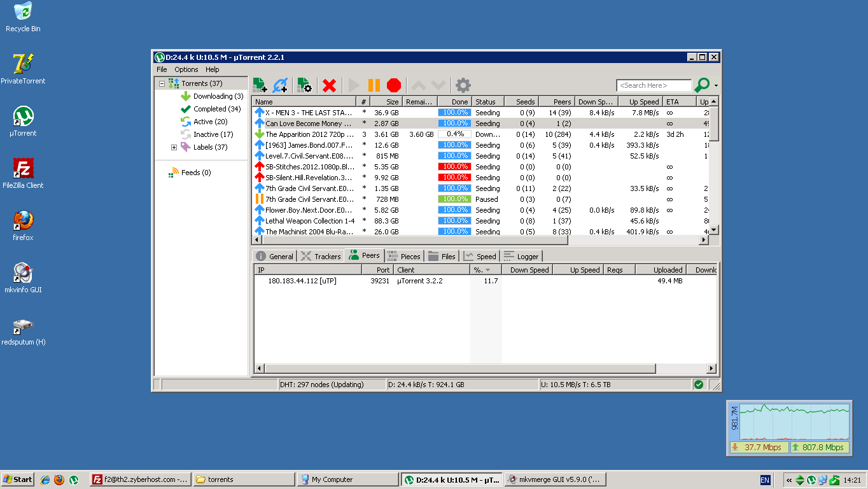Image resolution: width=868 pixels, height=489 pixels.
Task: Switch to the mkvmerge GUI taskbar button
Action: [555, 479]
